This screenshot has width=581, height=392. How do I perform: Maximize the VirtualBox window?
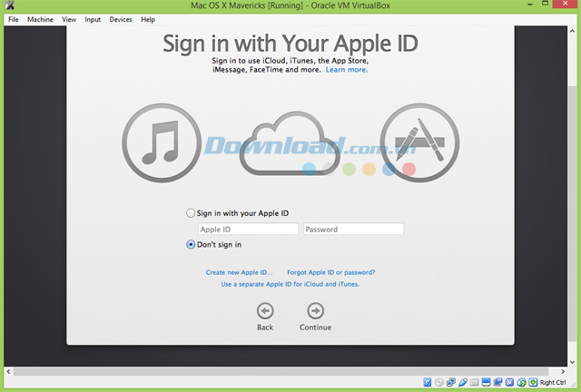pos(545,4)
